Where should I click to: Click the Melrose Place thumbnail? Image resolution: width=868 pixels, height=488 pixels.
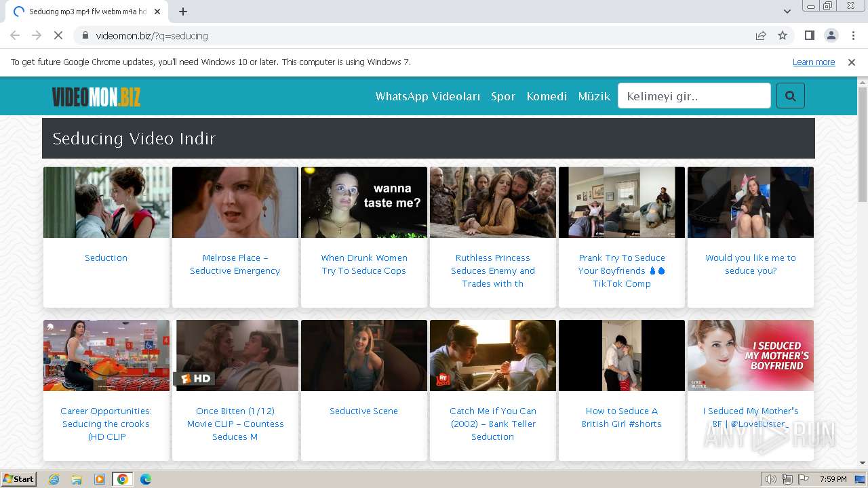(235, 202)
